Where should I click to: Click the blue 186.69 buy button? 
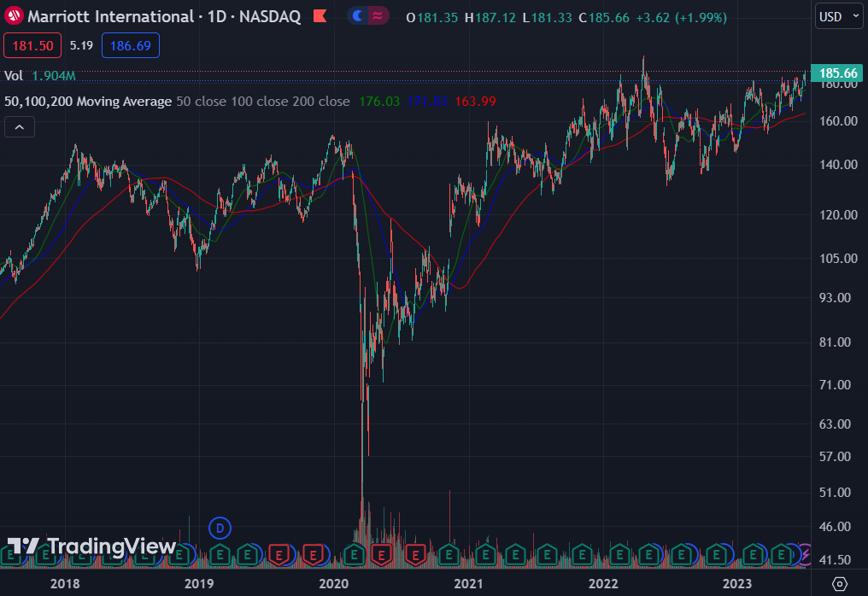131,45
